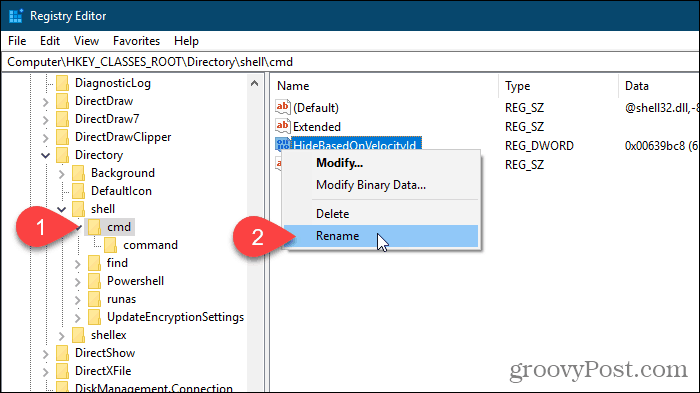This screenshot has width=700, height=393.
Task: Select the DefaultIcon key label
Action: click(x=121, y=191)
